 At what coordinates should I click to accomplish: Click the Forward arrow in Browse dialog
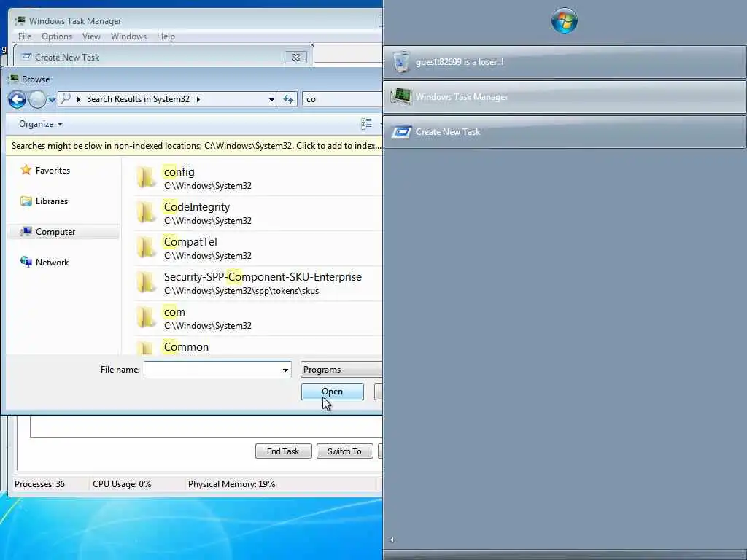(38, 99)
